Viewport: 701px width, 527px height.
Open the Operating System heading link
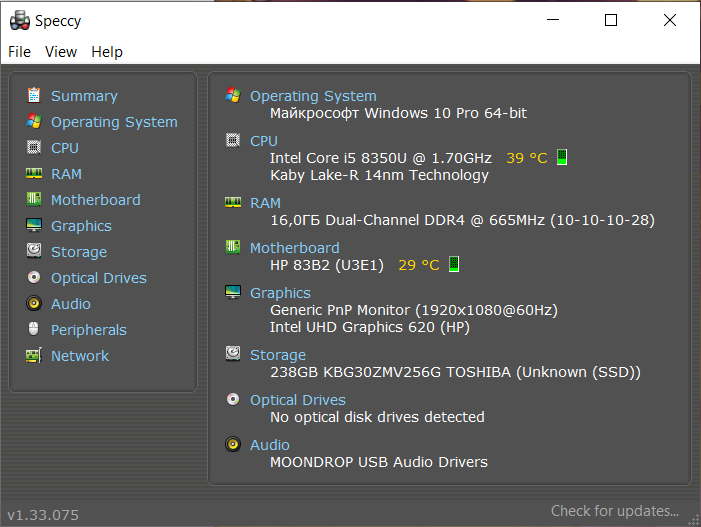313,96
